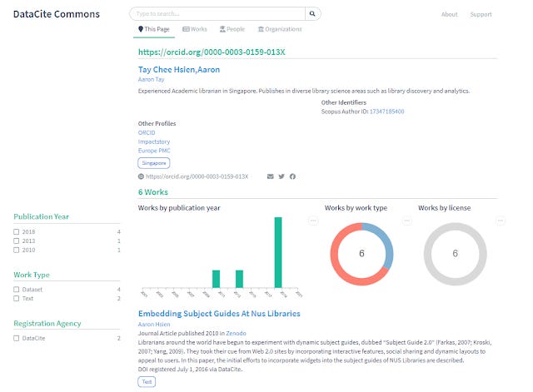Focus the search input field
The width and height of the screenshot is (533, 392).
(x=217, y=14)
